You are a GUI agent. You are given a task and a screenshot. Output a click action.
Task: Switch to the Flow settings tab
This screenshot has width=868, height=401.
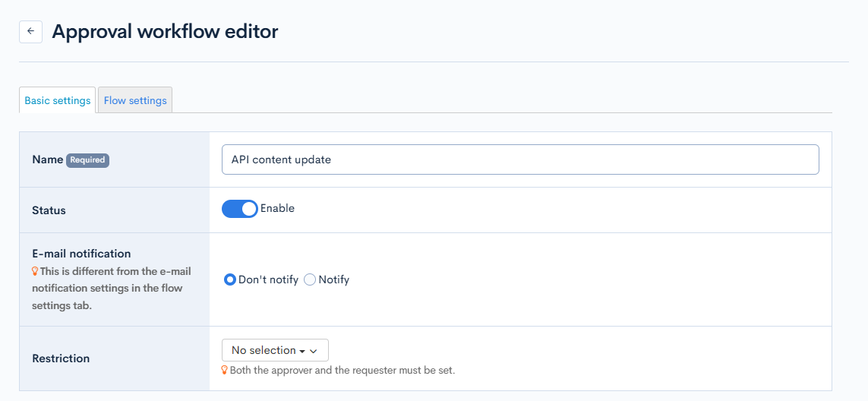pos(135,100)
